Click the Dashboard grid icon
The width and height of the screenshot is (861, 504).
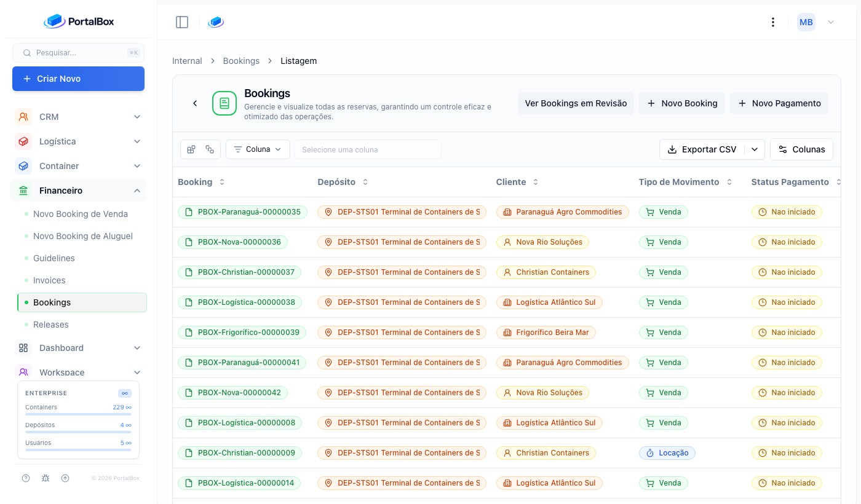[x=23, y=348]
